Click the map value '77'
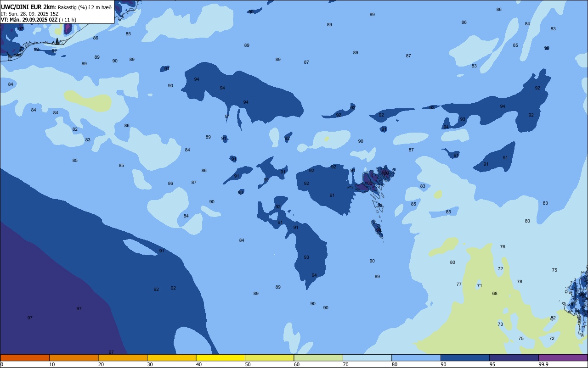This screenshot has width=588, height=368. pos(459,284)
